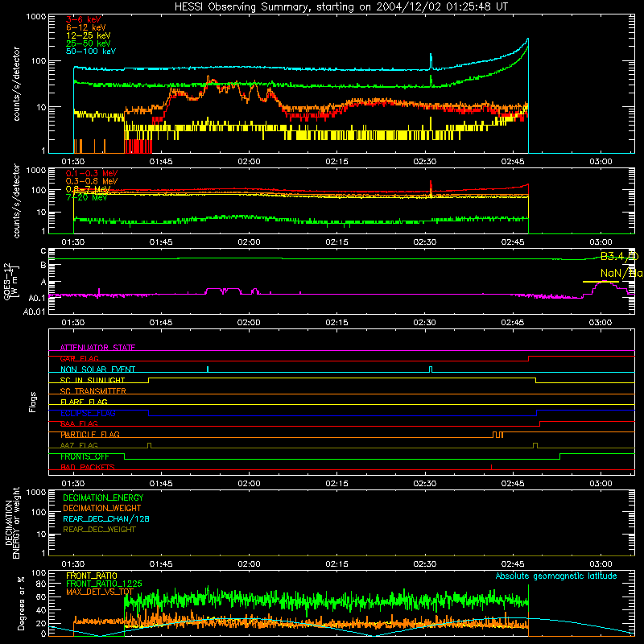The height and width of the screenshot is (644, 644).
Task: Click the ATTENUATOR_STATE flag label
Action: (97, 348)
